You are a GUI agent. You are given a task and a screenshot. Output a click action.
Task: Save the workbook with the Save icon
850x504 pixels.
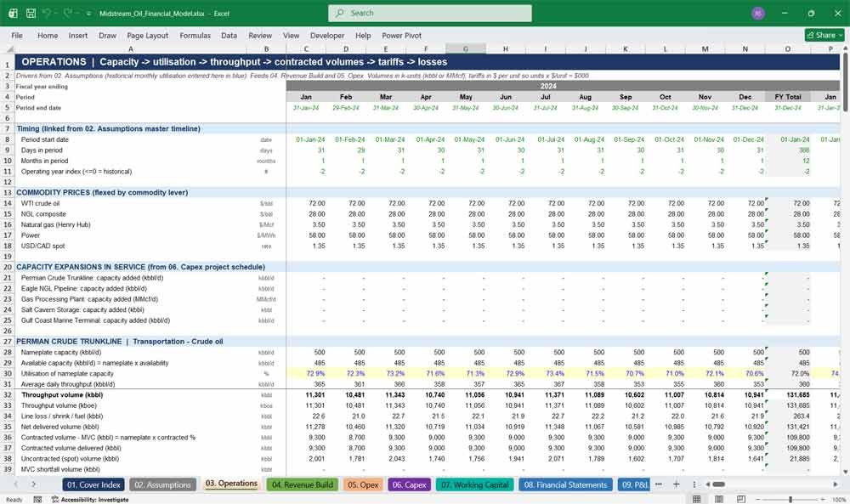(31, 13)
